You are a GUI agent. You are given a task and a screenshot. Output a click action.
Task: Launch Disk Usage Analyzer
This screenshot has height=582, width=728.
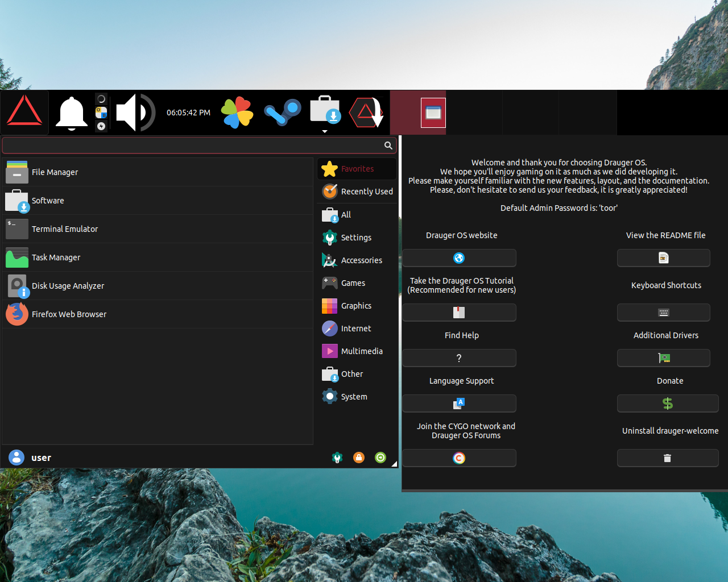(158, 286)
